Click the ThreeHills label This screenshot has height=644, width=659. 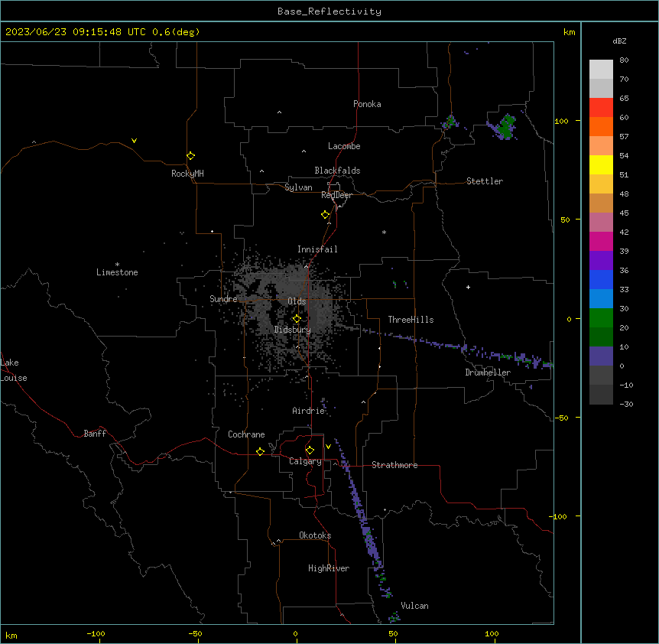click(411, 320)
